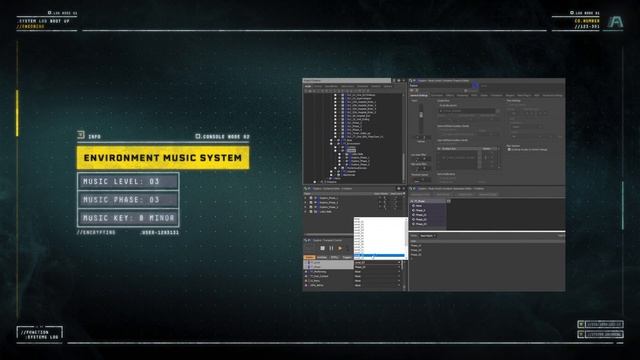Select the highlighted container in the Project Explorer tree

(351, 150)
